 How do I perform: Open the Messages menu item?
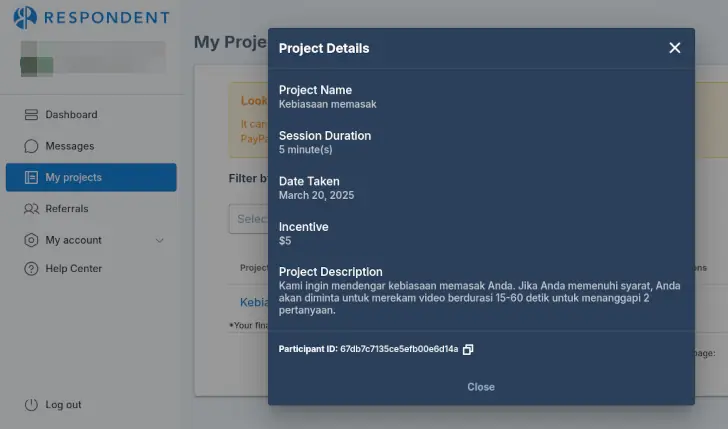tap(91, 146)
